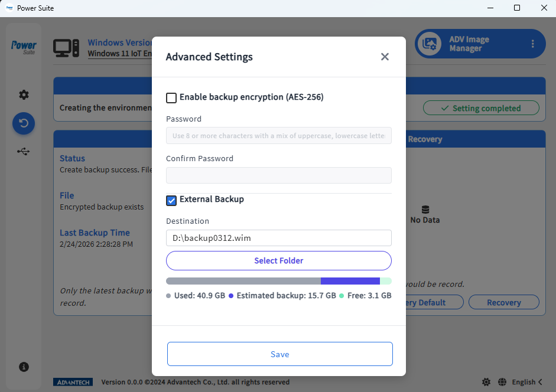Image resolution: width=556 pixels, height=392 pixels.
Task: Click the 2/24/2026 2:28:28 PM timestamp
Action: point(96,244)
